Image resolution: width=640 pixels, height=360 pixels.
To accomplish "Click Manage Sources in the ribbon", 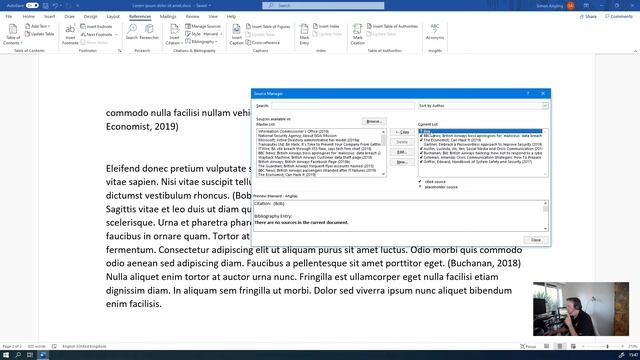I will tap(203, 26).
